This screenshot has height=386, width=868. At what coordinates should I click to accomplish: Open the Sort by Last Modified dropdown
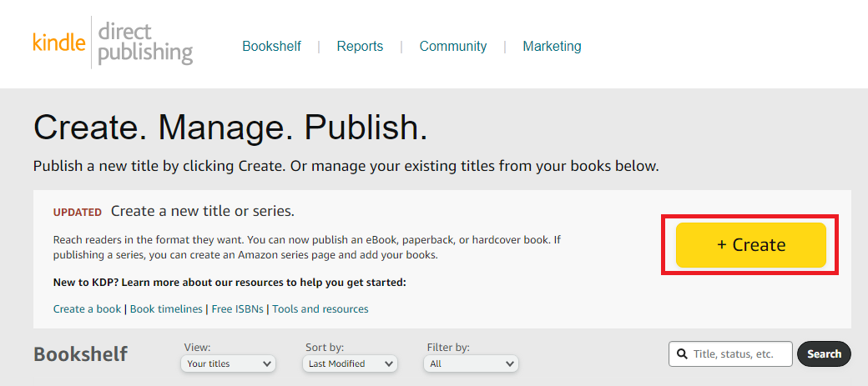(350, 363)
